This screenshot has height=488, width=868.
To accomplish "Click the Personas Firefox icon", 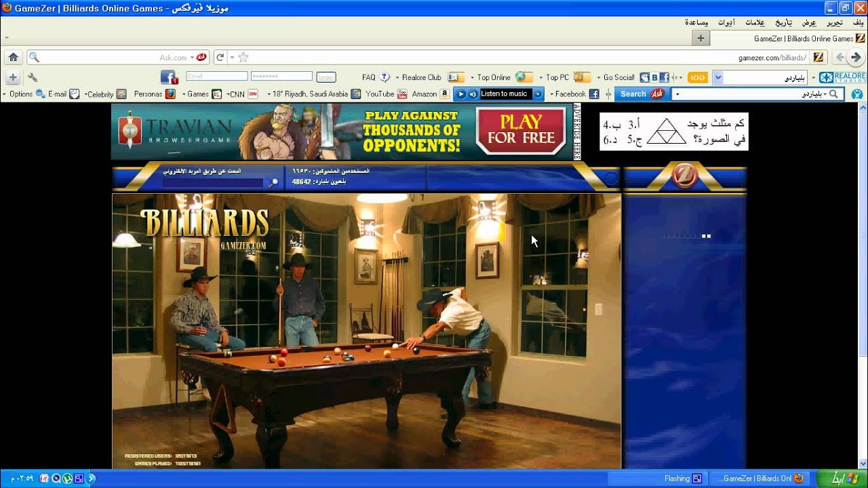I will pos(170,94).
